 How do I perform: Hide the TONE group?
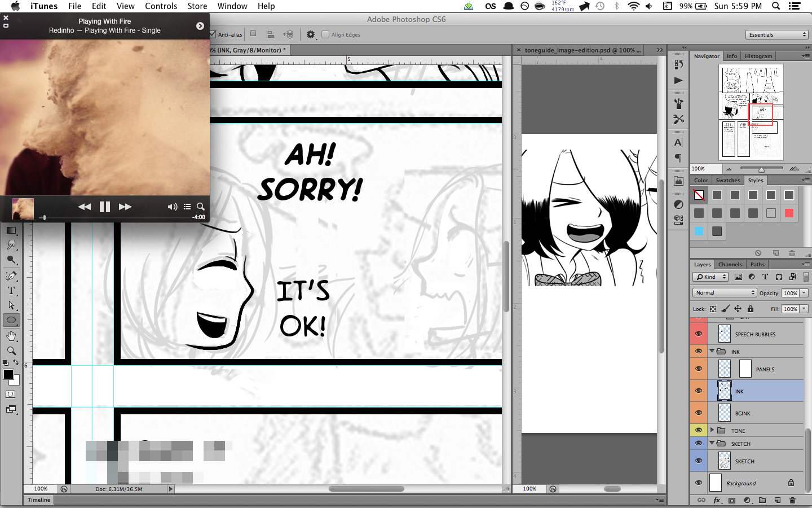(699, 430)
